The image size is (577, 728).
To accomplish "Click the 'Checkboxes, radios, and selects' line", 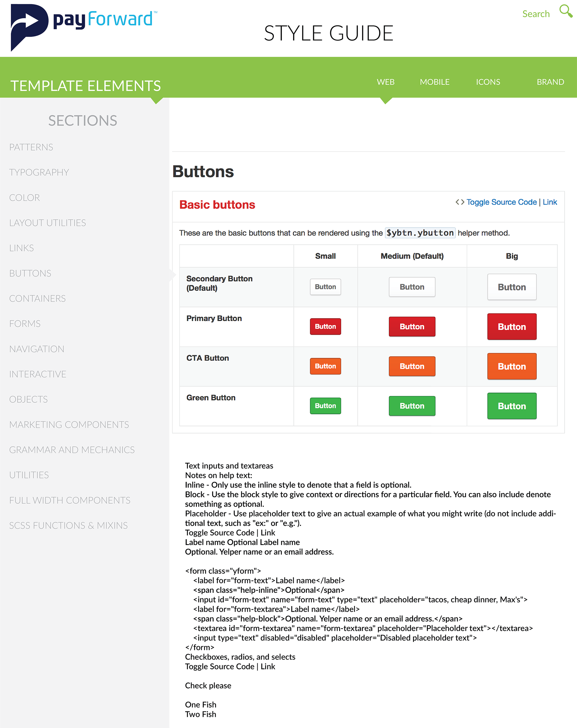I will click(x=240, y=657).
